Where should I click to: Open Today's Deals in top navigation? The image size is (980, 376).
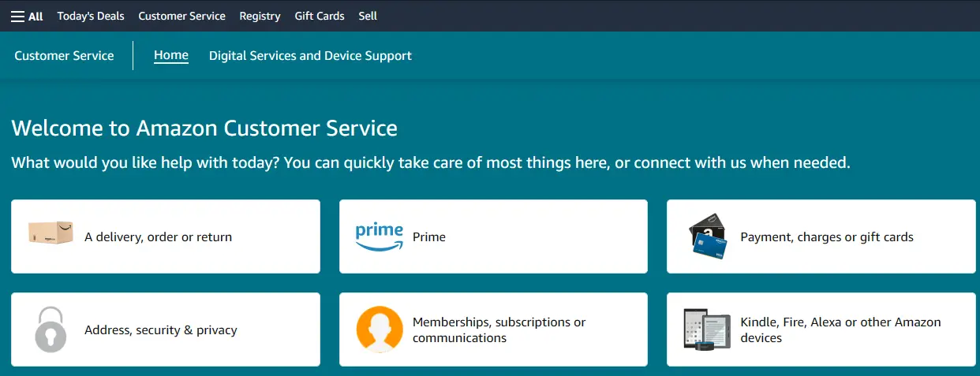[91, 16]
